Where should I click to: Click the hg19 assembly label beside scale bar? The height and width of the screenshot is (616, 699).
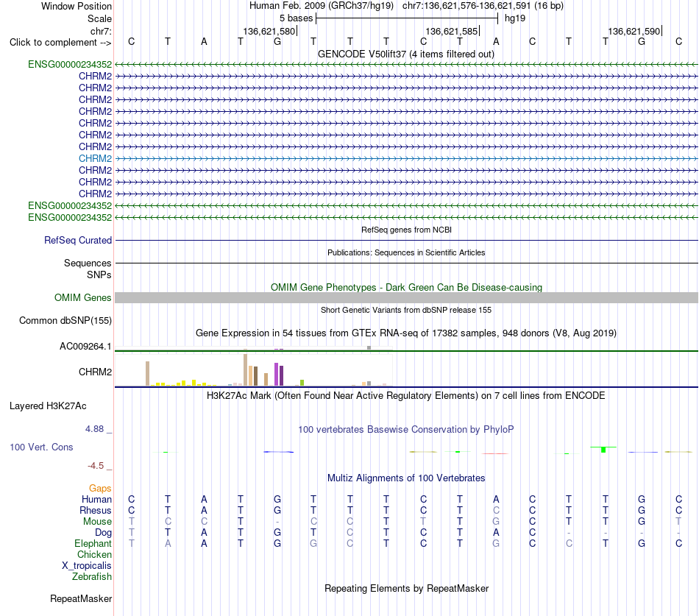(515, 18)
